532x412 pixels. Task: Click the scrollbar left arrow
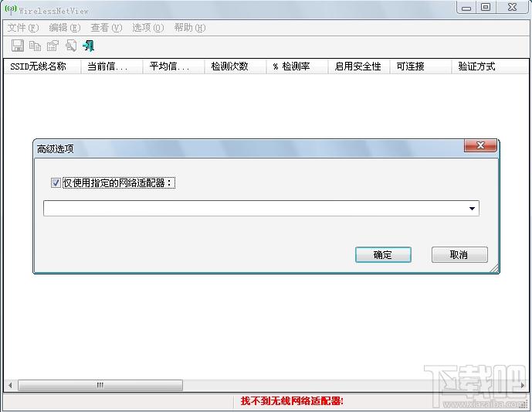click(10, 385)
